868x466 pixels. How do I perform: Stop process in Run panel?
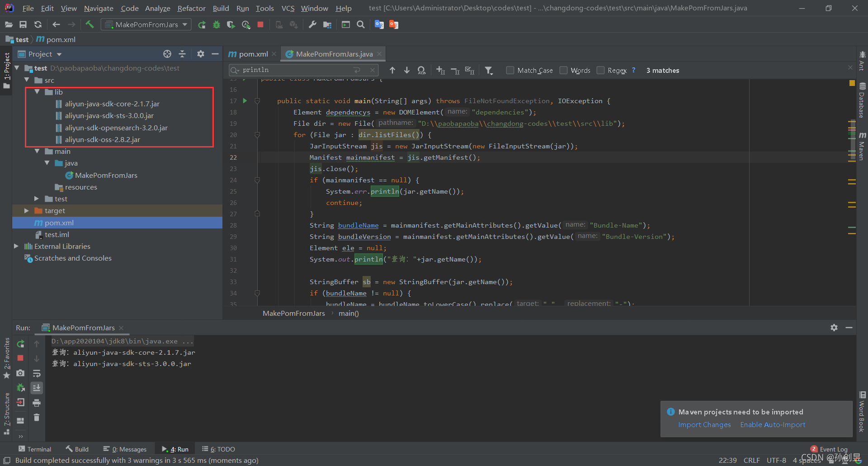click(x=20, y=358)
